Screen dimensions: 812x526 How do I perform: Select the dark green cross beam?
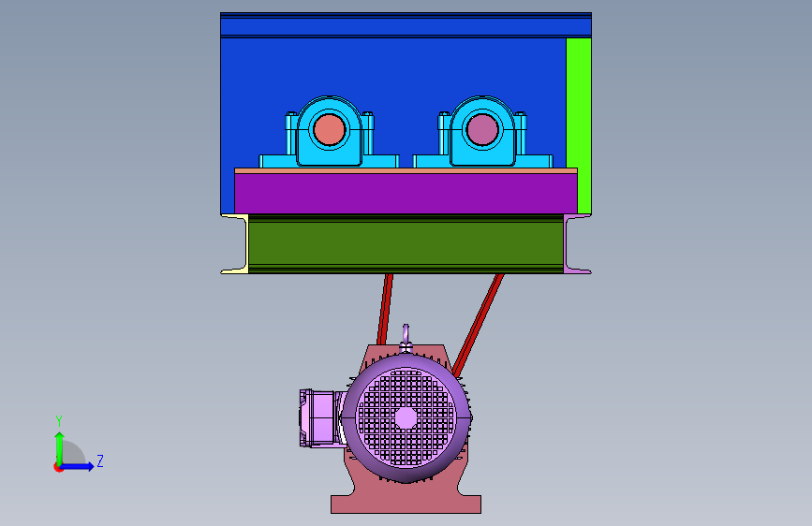[406, 244]
